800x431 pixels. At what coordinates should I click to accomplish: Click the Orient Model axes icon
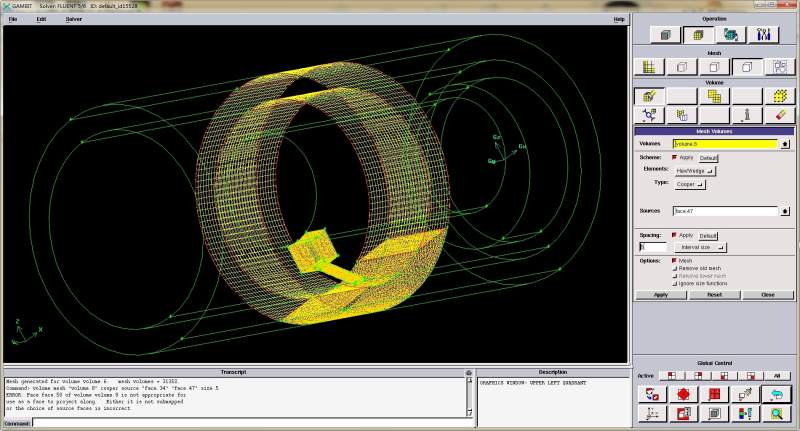(652, 413)
